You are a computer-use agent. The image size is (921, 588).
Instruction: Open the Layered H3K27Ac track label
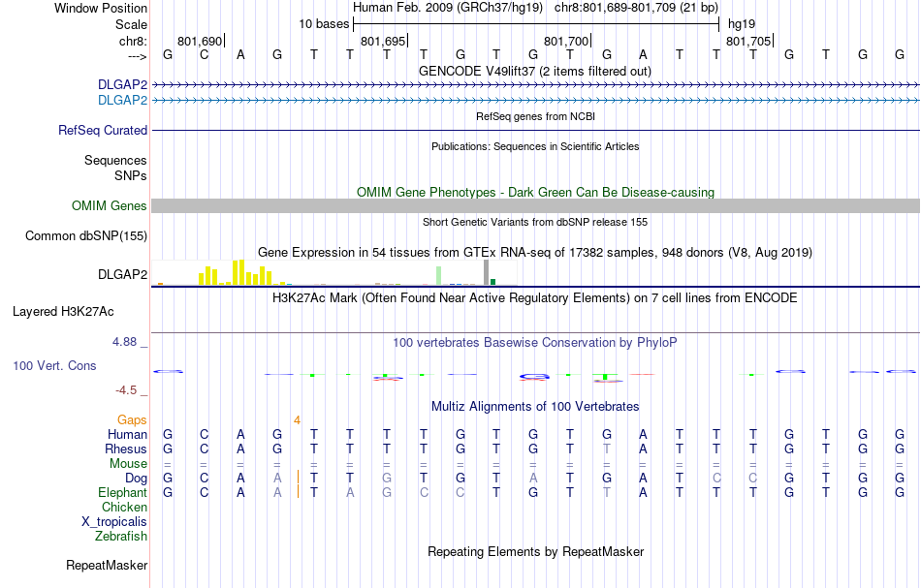[63, 312]
